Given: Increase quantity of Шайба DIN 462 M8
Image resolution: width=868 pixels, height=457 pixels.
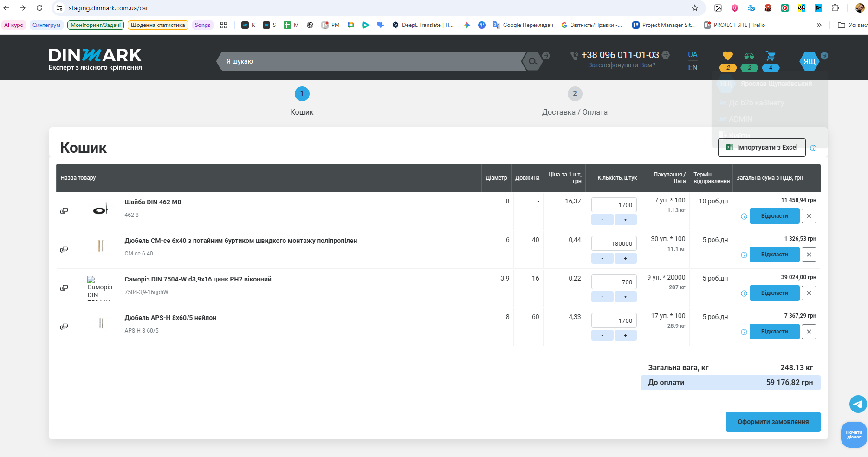Looking at the screenshot, I should point(625,220).
